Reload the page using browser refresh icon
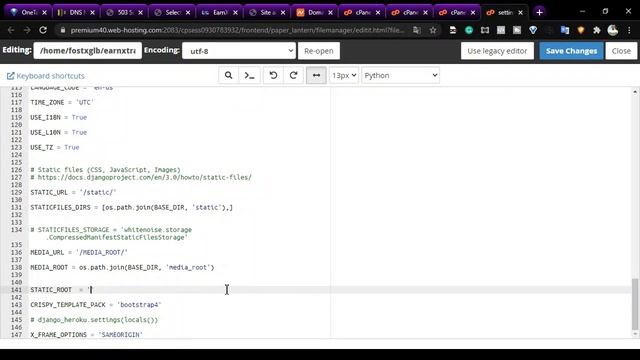 tap(43, 30)
